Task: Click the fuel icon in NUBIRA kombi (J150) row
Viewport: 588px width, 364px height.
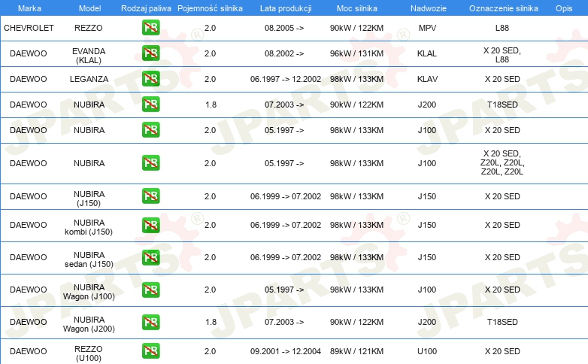Action: (x=150, y=225)
